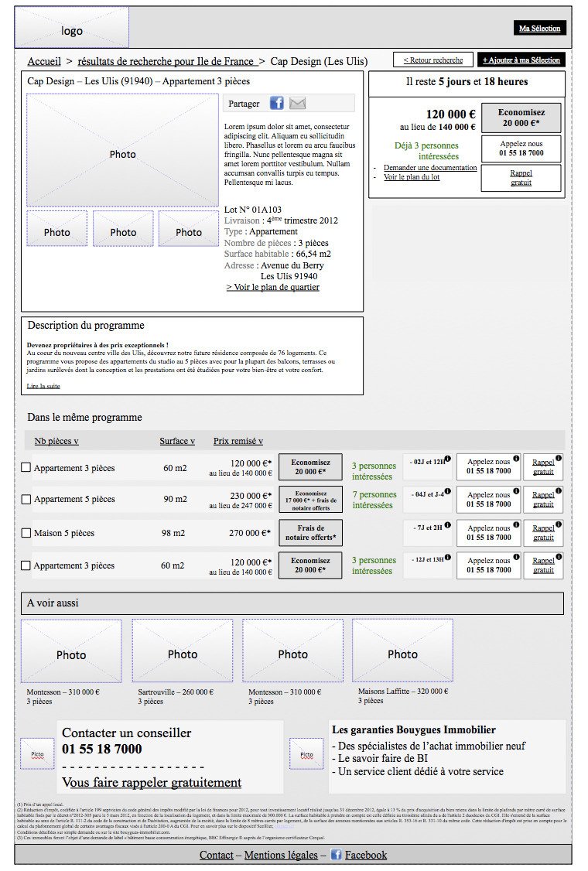Sort the list by Prix remisé
The width and height of the screenshot is (588, 871).
click(238, 442)
